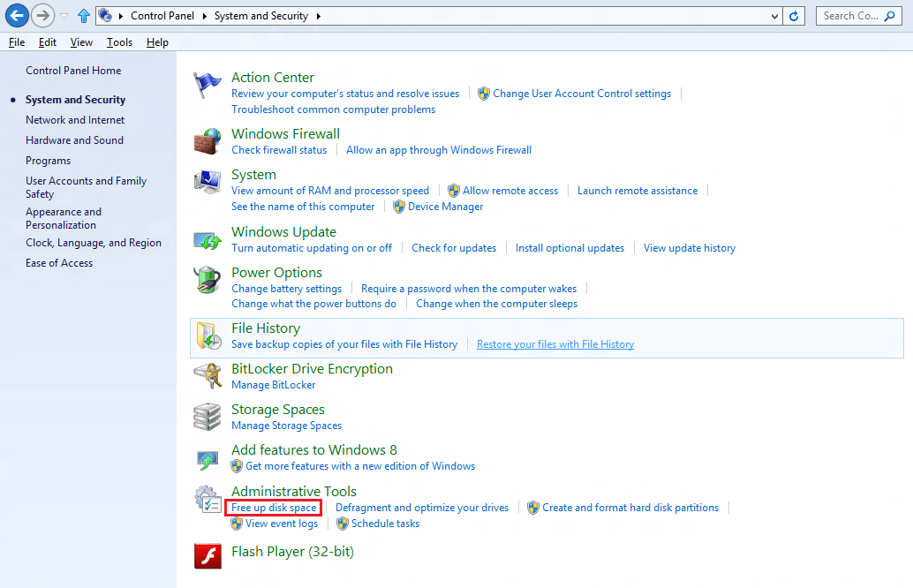
Task: Expand the arrow after System and Security breadcrumb
Action: pos(319,16)
